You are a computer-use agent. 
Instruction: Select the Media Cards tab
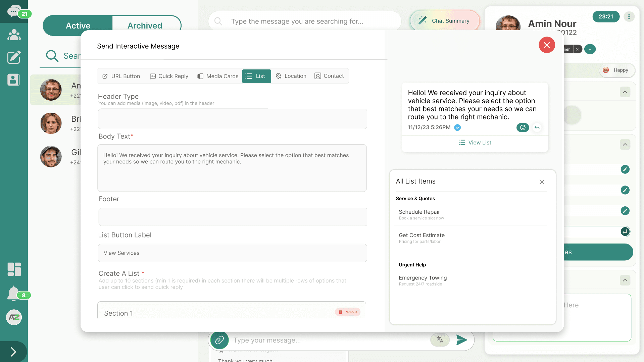pos(217,76)
